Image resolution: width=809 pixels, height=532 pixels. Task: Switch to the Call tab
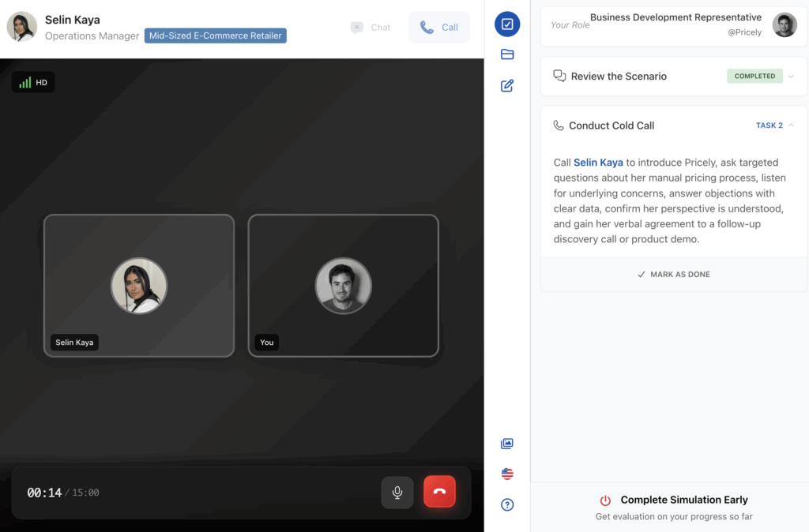[x=439, y=28]
